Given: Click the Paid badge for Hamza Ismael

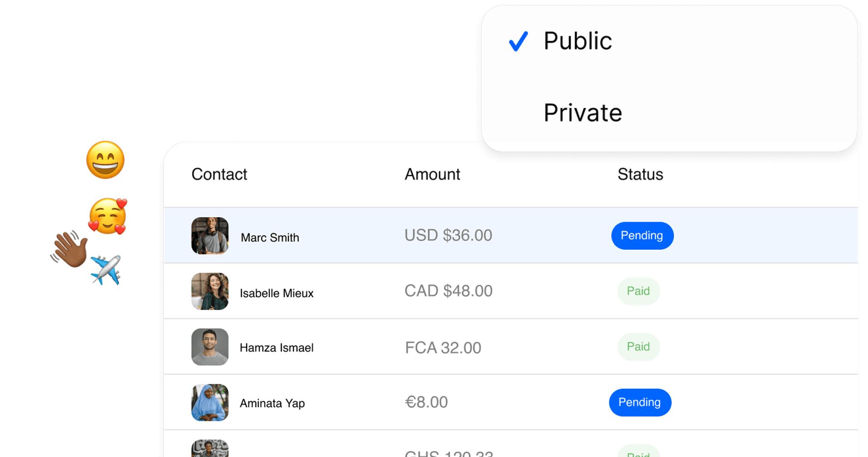Looking at the screenshot, I should click(x=638, y=347).
